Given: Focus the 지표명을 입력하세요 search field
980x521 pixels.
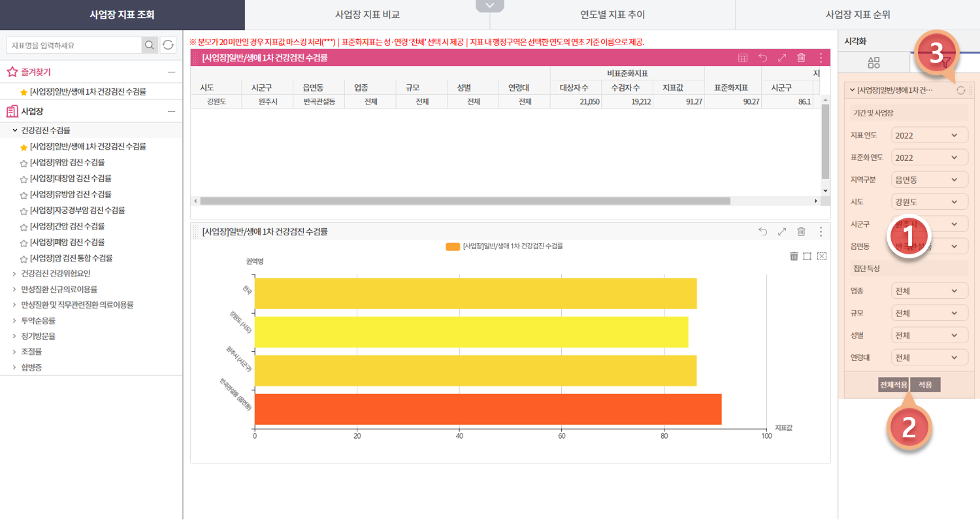Looking at the screenshot, I should click(x=74, y=44).
